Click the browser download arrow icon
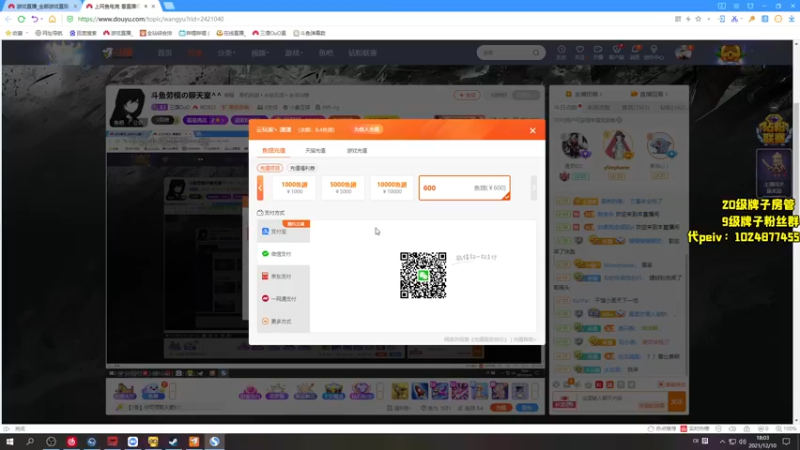The image size is (800, 450). click(791, 19)
